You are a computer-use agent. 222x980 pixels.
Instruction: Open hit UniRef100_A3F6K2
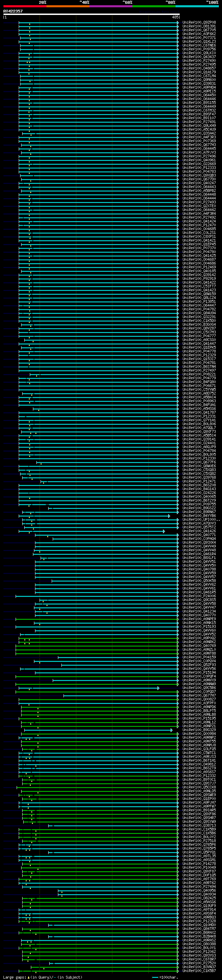pyautogui.click(x=199, y=34)
